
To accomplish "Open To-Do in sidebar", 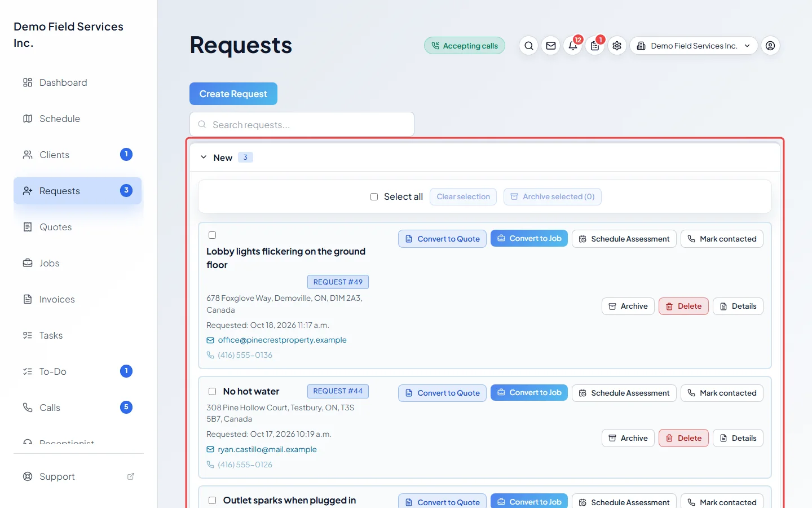I will 77,371.
